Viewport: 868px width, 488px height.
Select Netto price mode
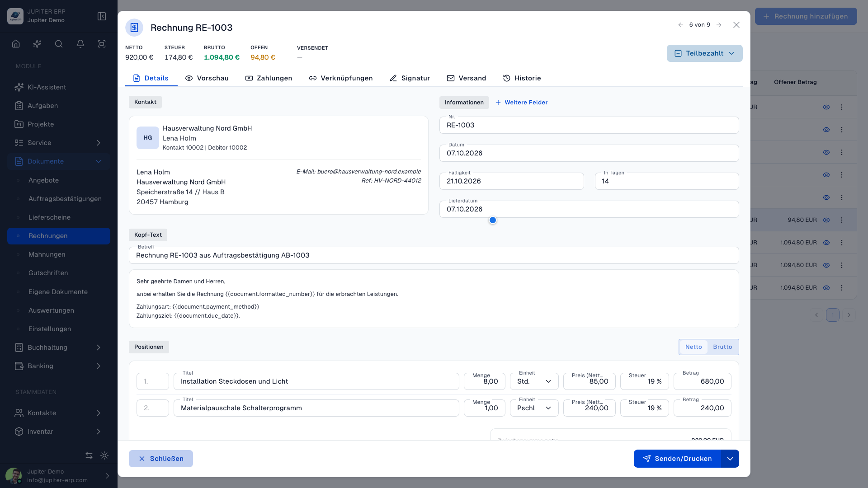click(x=693, y=347)
